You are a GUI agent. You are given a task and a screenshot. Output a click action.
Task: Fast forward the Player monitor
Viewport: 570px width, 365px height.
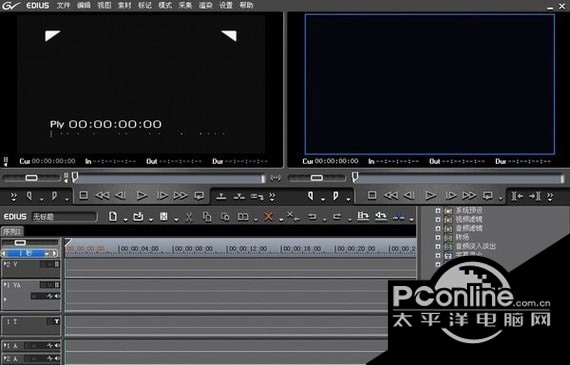click(x=180, y=196)
